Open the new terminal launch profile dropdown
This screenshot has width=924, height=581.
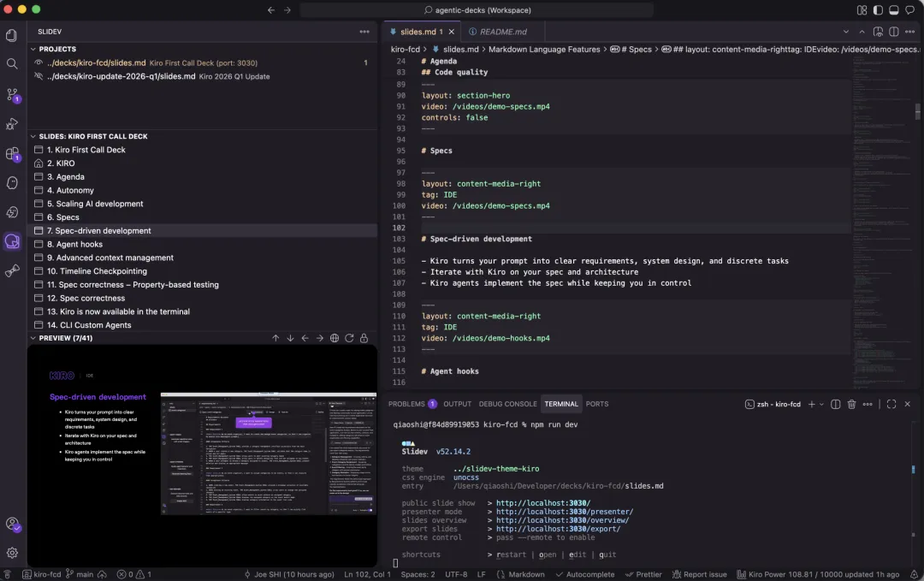click(821, 404)
